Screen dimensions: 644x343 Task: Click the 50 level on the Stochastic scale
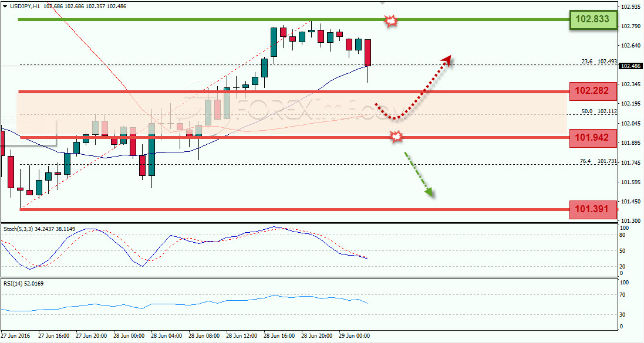coord(623,251)
